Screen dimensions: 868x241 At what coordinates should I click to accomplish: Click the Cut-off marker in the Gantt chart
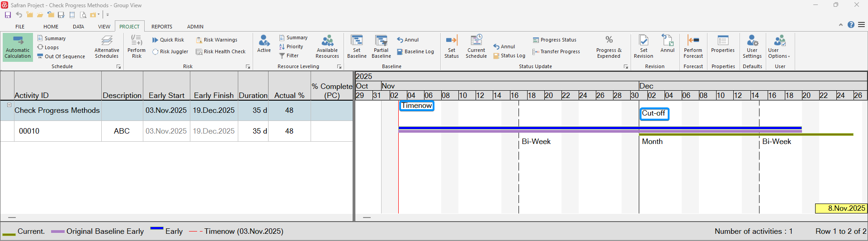point(654,114)
